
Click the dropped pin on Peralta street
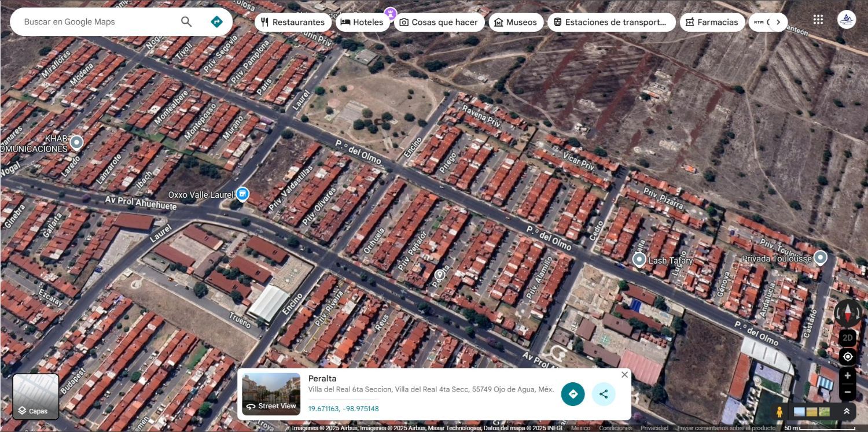(440, 275)
